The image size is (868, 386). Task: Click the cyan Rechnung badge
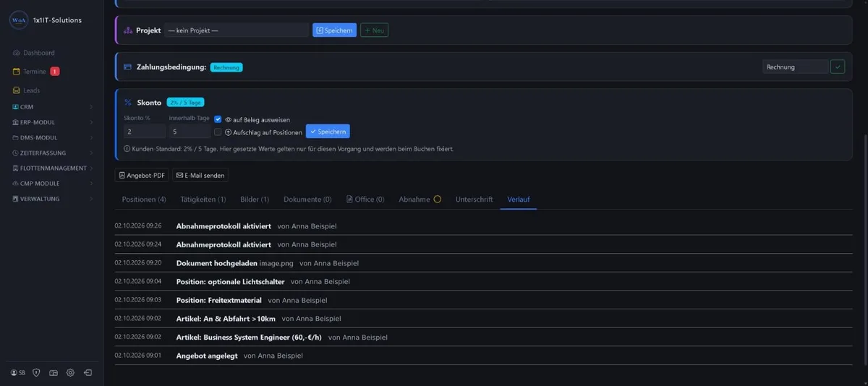pos(226,67)
